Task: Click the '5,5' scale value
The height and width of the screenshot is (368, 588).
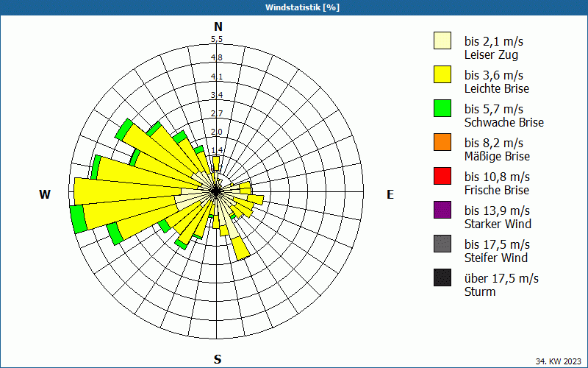Action: (x=217, y=39)
